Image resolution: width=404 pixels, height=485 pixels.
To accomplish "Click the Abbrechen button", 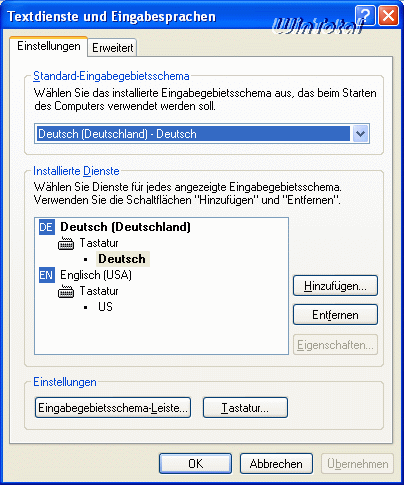I will [x=276, y=464].
